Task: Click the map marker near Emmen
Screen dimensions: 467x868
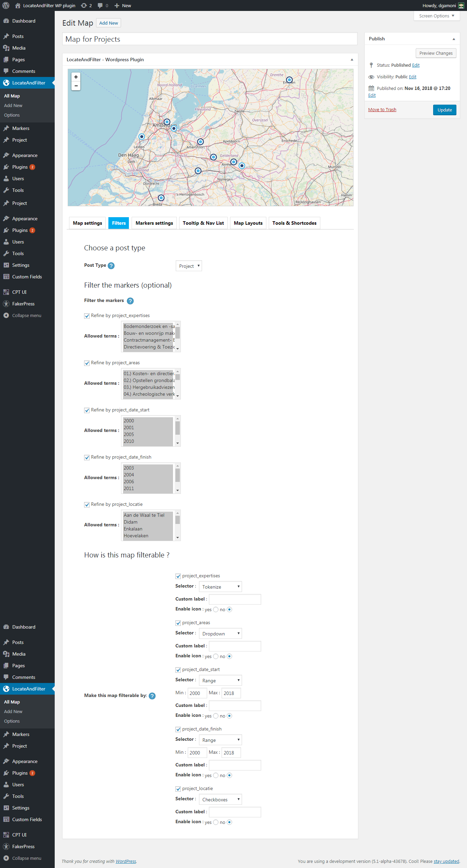Action: tap(289, 80)
